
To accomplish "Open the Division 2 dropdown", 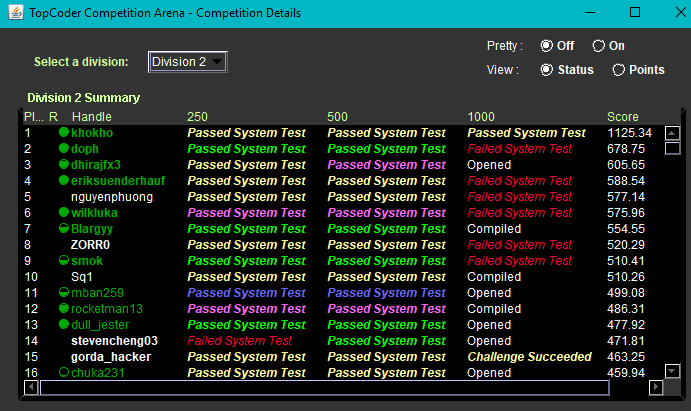I will point(188,62).
